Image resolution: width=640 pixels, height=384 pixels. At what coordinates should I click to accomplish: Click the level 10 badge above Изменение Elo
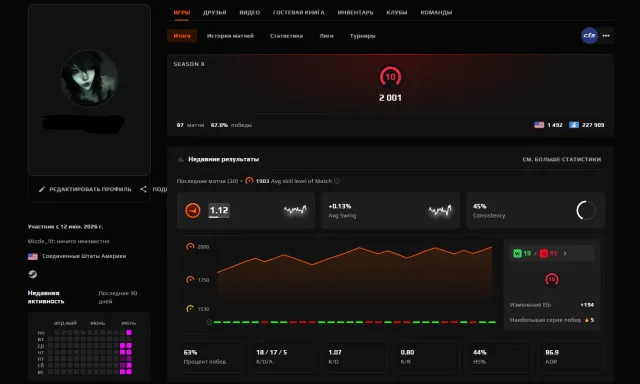tap(552, 280)
